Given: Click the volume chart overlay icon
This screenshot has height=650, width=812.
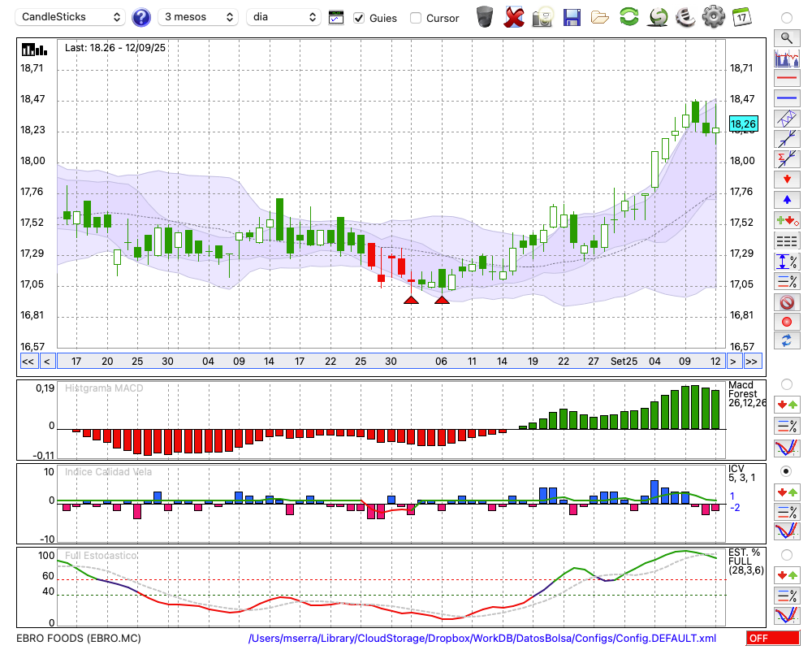Looking at the screenshot, I should tap(787, 58).
